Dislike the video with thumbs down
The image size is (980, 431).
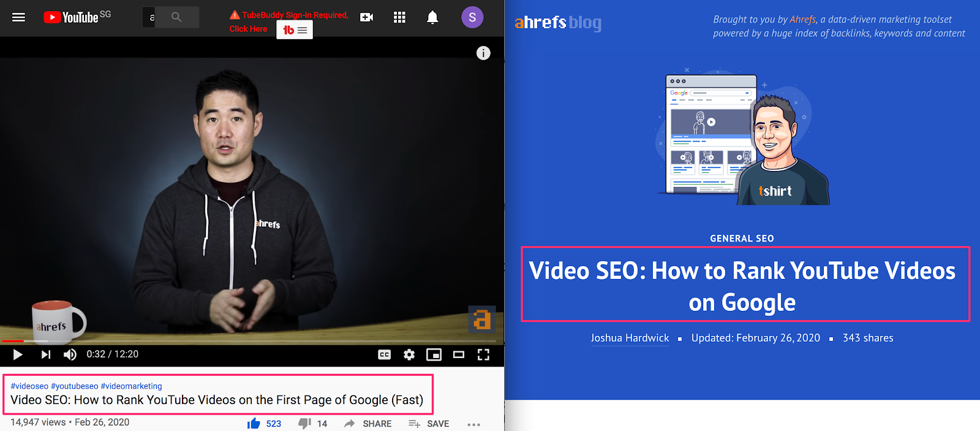(312, 424)
